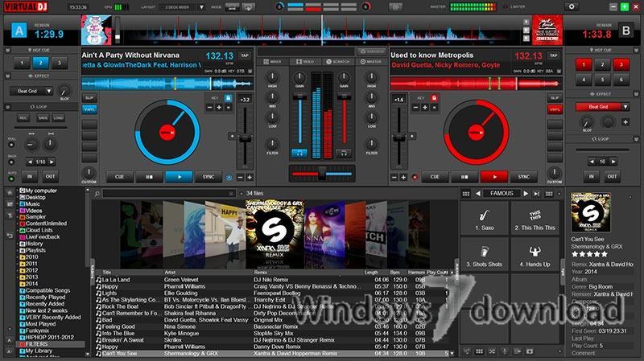The height and width of the screenshot is (361, 644).
Task: Switch to the MASTER tab
Action: click(x=371, y=62)
